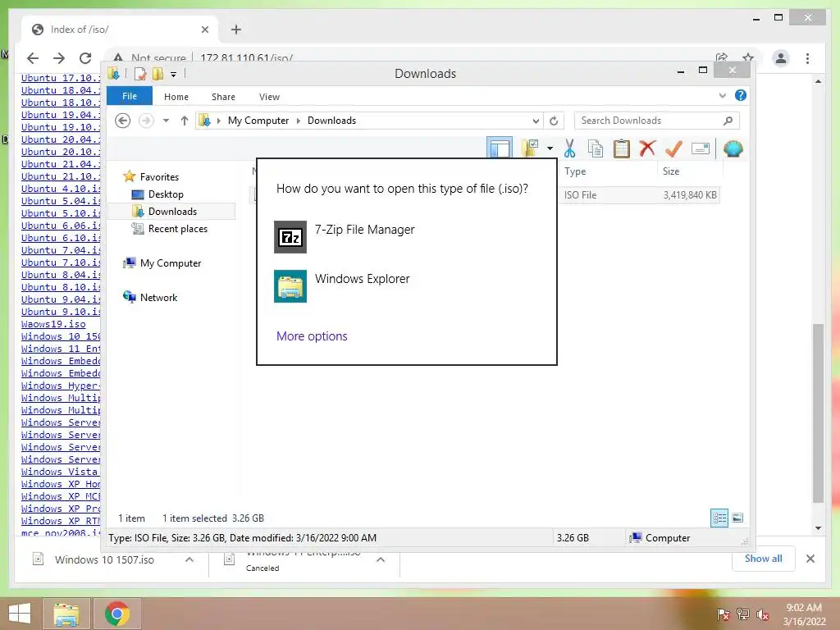Image resolution: width=840 pixels, height=630 pixels.
Task: Open the Waows19.iso link in Chrome
Action: [x=53, y=324]
